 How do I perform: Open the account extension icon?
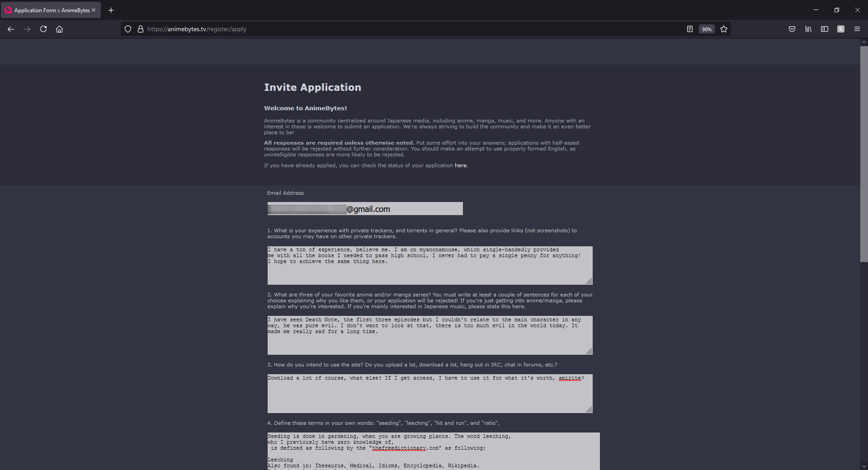pyautogui.click(x=841, y=29)
